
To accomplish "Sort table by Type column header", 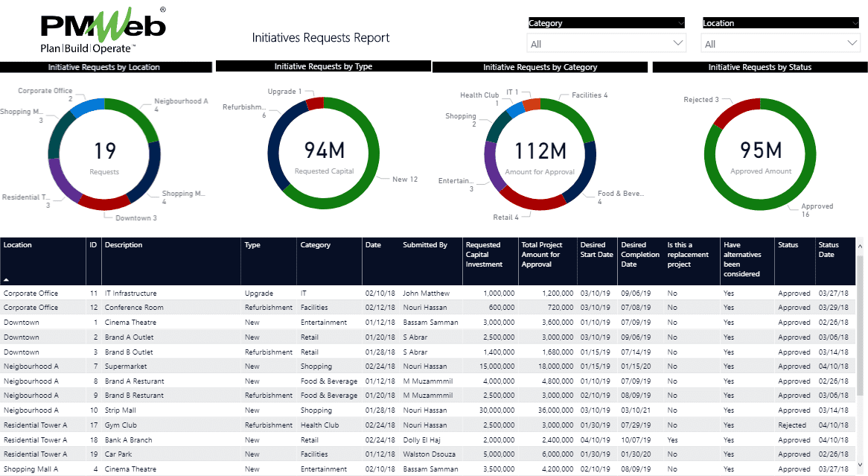I will pyautogui.click(x=253, y=245).
